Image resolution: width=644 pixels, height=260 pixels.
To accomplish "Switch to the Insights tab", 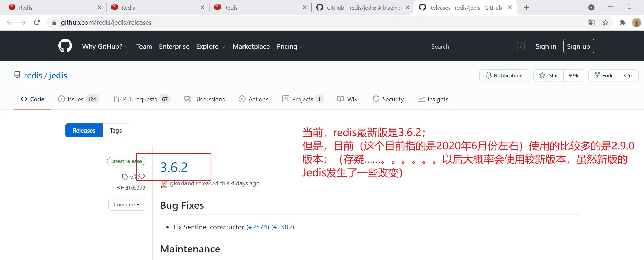I will (433, 99).
